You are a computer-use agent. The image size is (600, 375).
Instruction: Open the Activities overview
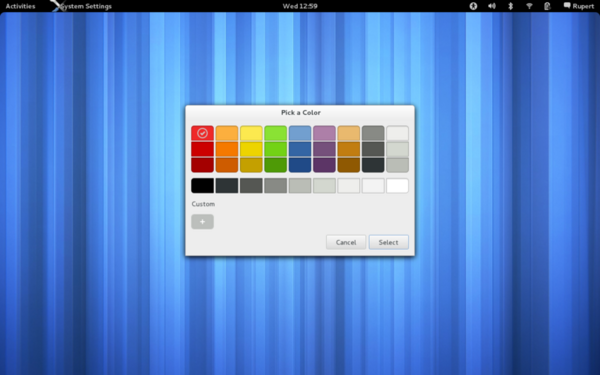[x=20, y=6]
